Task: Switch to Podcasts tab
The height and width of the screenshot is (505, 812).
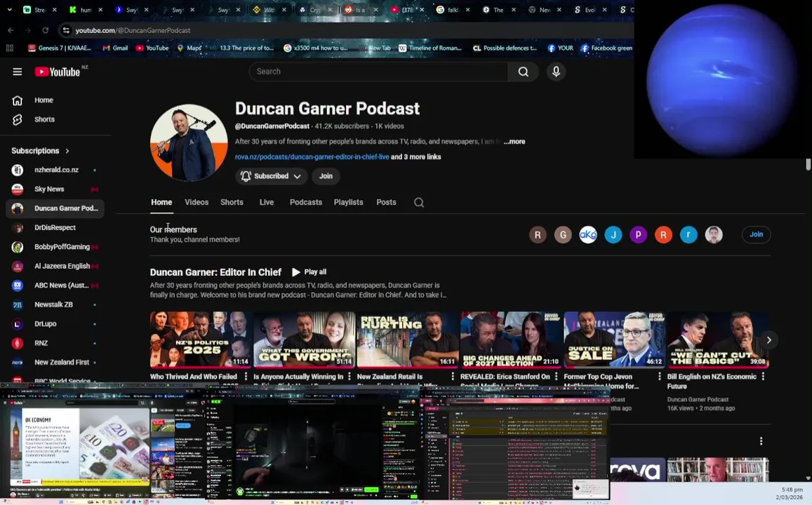Action: (305, 202)
